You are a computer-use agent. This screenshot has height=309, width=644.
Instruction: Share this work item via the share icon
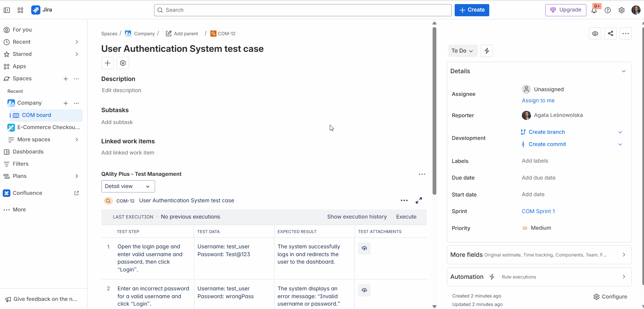click(x=610, y=34)
